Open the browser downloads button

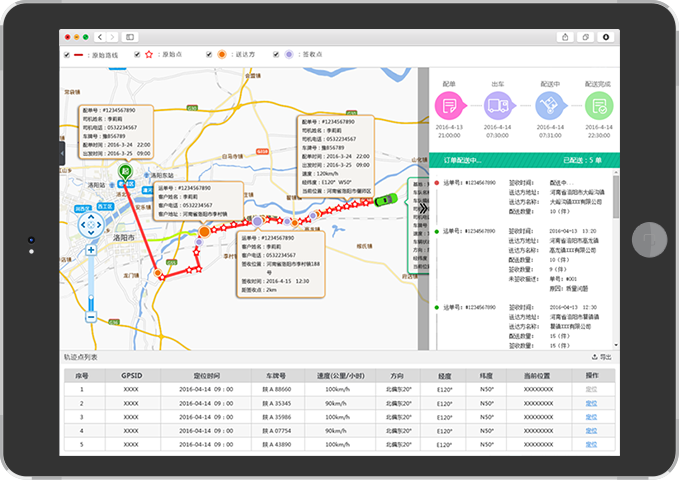click(606, 37)
